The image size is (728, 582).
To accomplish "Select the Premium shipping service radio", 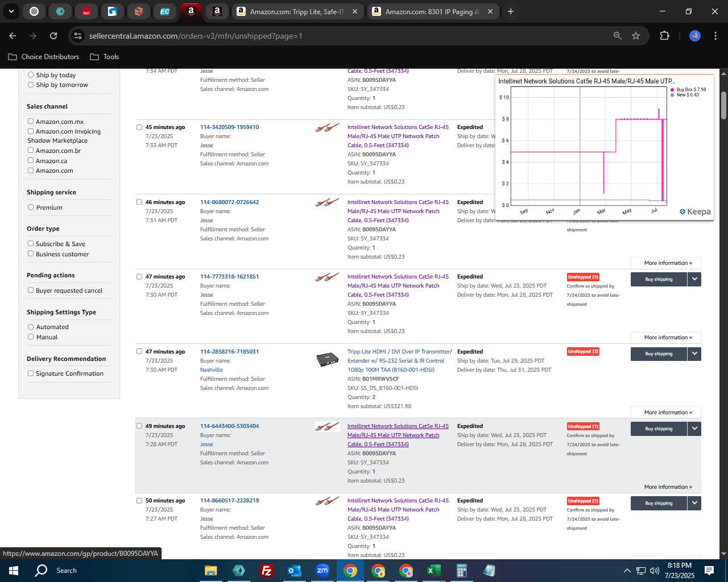I will pyautogui.click(x=31, y=207).
